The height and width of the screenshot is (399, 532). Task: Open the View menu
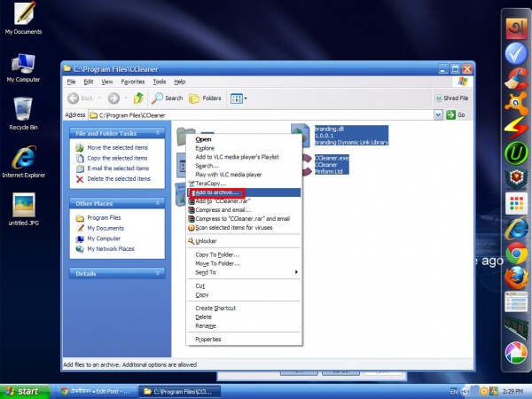tap(107, 82)
